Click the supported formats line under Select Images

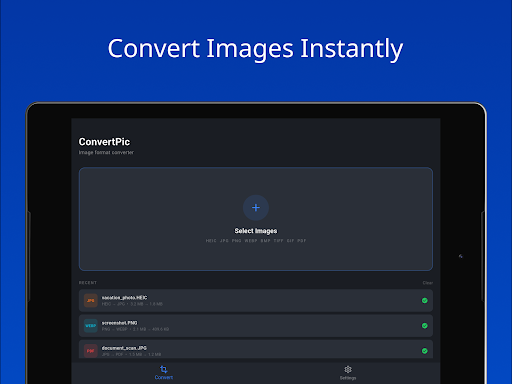tap(256, 241)
